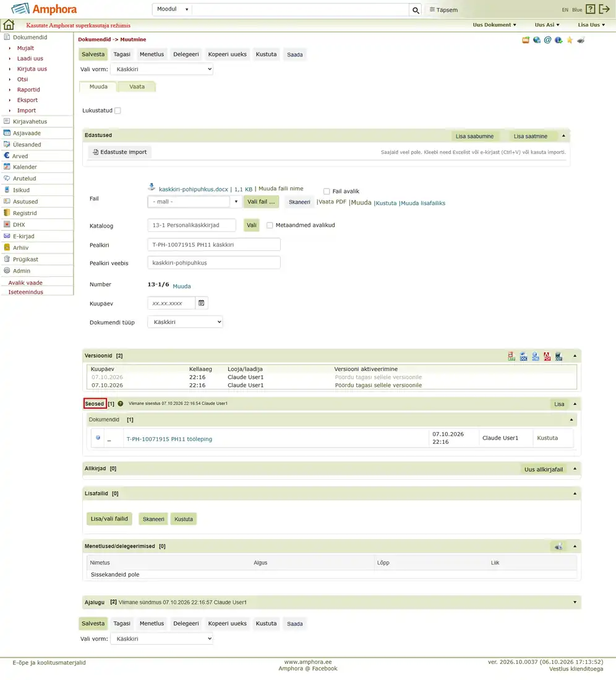Click the logout arrow icon
Screen dimensions: 616x680
tap(604, 9)
